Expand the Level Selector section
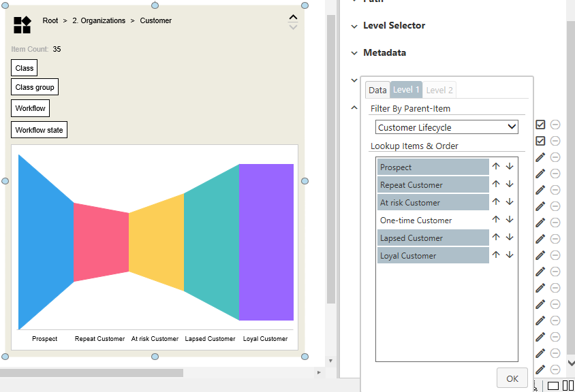The width and height of the screenshot is (575, 392). point(394,26)
